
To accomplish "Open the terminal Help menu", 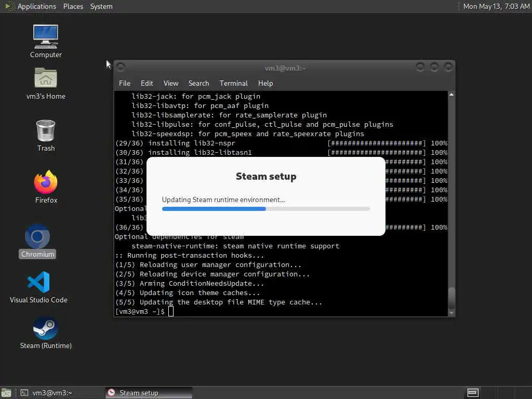I will [265, 83].
